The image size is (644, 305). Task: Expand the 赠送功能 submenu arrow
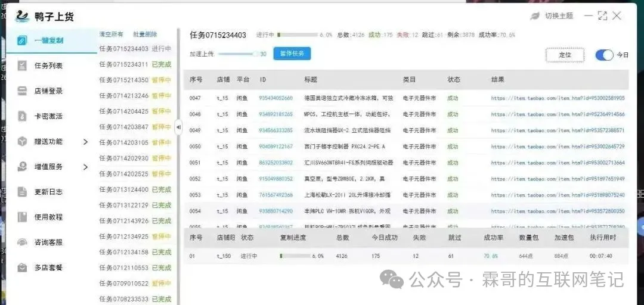tap(85, 142)
